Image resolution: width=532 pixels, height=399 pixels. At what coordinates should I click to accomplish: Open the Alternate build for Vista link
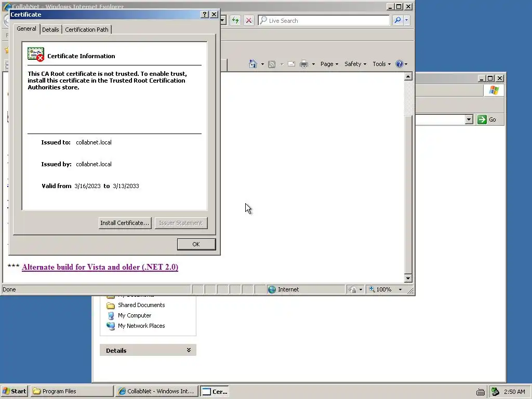pos(100,267)
